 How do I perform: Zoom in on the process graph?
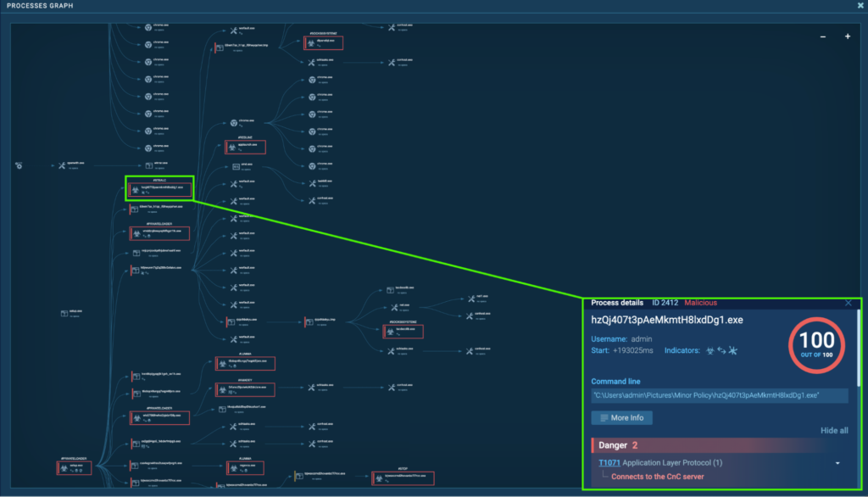tap(847, 36)
